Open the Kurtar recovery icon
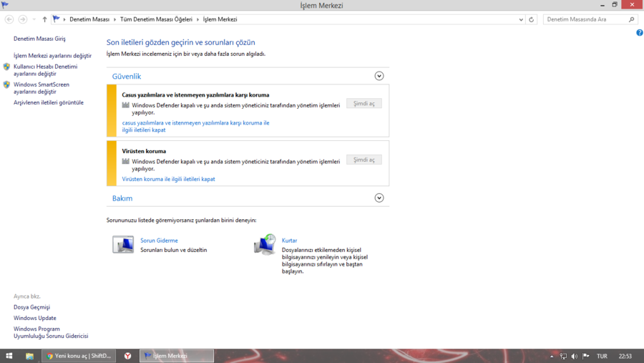The image size is (644, 363). pyautogui.click(x=265, y=244)
